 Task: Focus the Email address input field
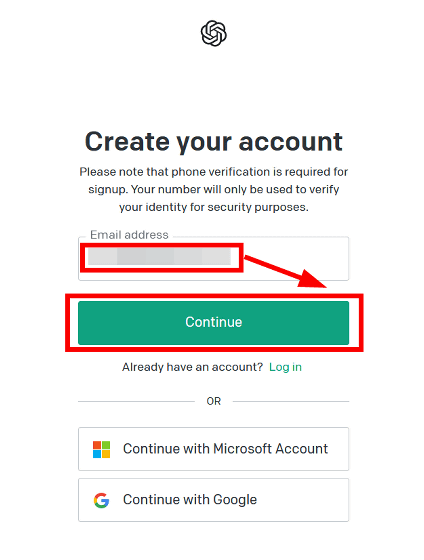[x=214, y=258]
